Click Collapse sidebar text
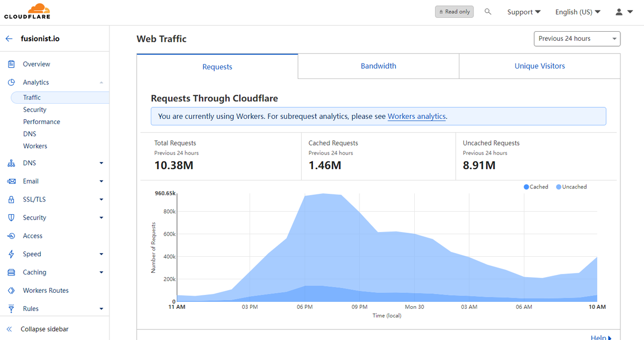644x340 pixels. coord(45,329)
